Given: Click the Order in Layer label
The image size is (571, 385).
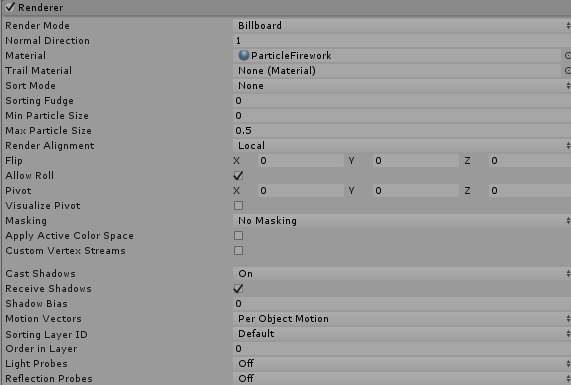Looking at the screenshot, I should tap(41, 349).
